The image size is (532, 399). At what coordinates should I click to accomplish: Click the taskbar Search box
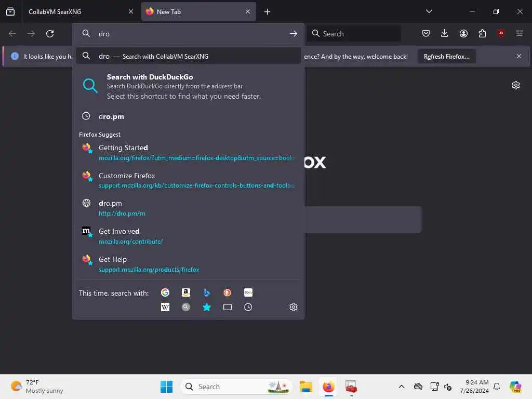pyautogui.click(x=236, y=387)
